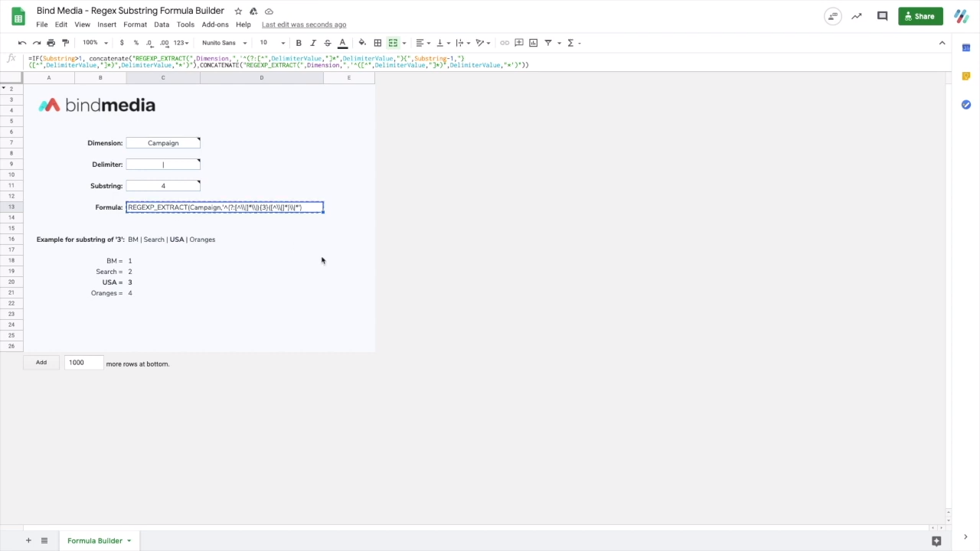This screenshot has height=551, width=980.
Task: Toggle bold formatting
Action: [x=299, y=43]
